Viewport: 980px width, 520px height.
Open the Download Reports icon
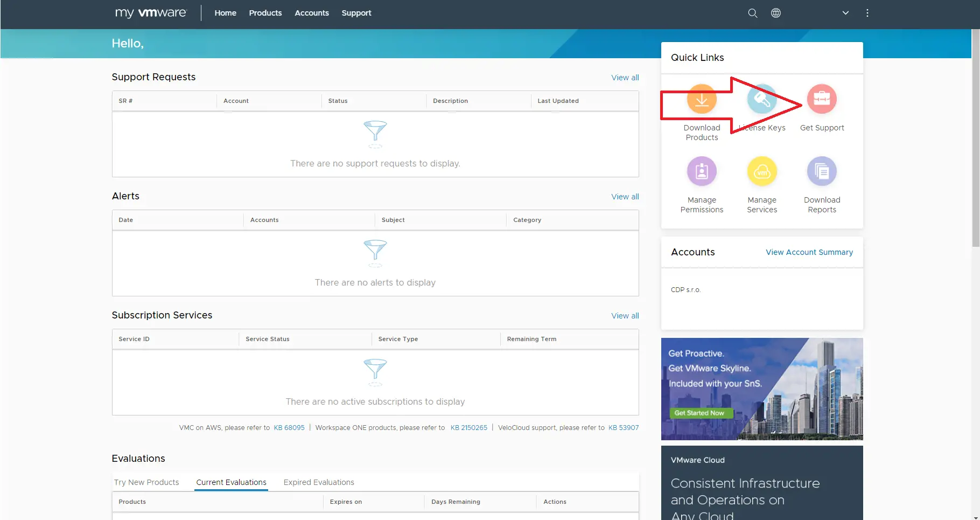pos(822,171)
